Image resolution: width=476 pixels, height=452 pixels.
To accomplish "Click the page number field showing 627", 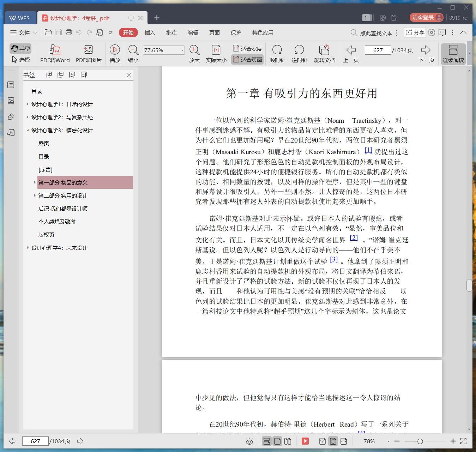I will coord(378,50).
